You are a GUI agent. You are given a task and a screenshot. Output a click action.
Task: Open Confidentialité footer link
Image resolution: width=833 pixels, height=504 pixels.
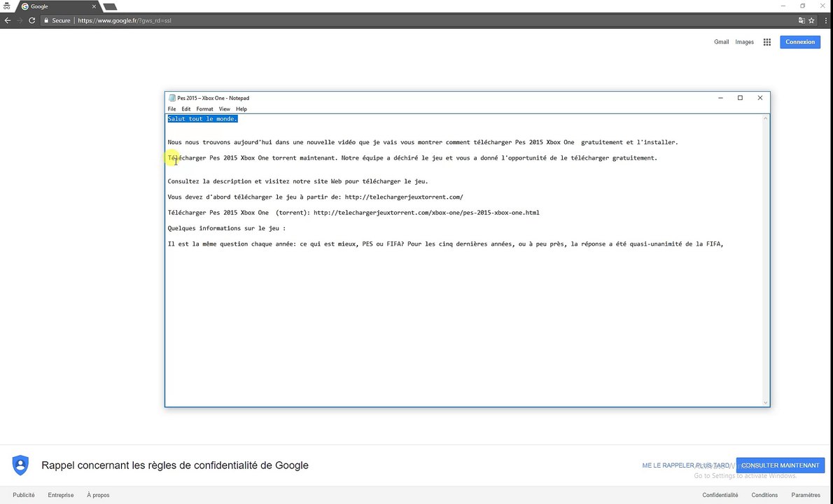tap(720, 495)
